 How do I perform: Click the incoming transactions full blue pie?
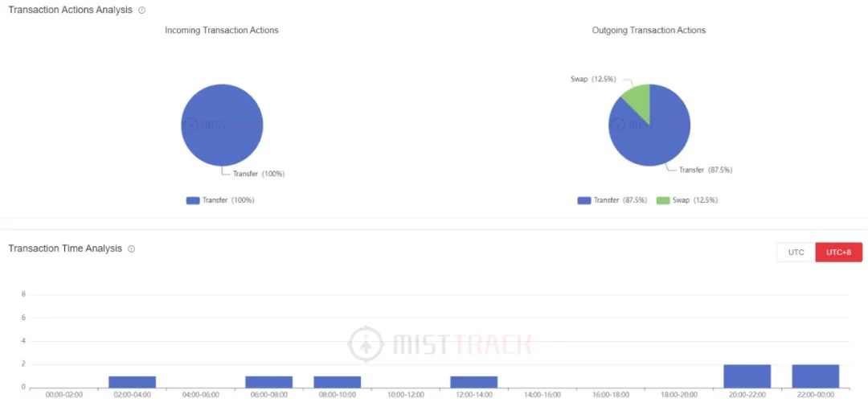point(222,125)
